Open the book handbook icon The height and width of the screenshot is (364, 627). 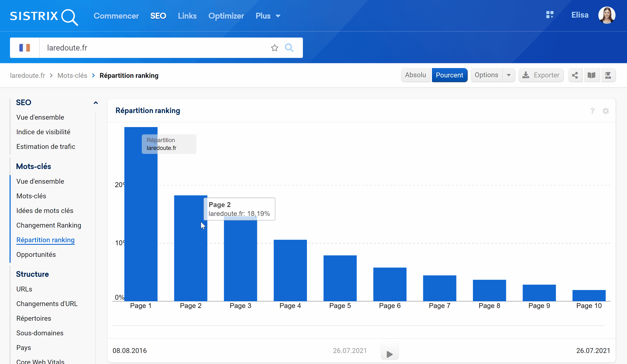pos(591,75)
